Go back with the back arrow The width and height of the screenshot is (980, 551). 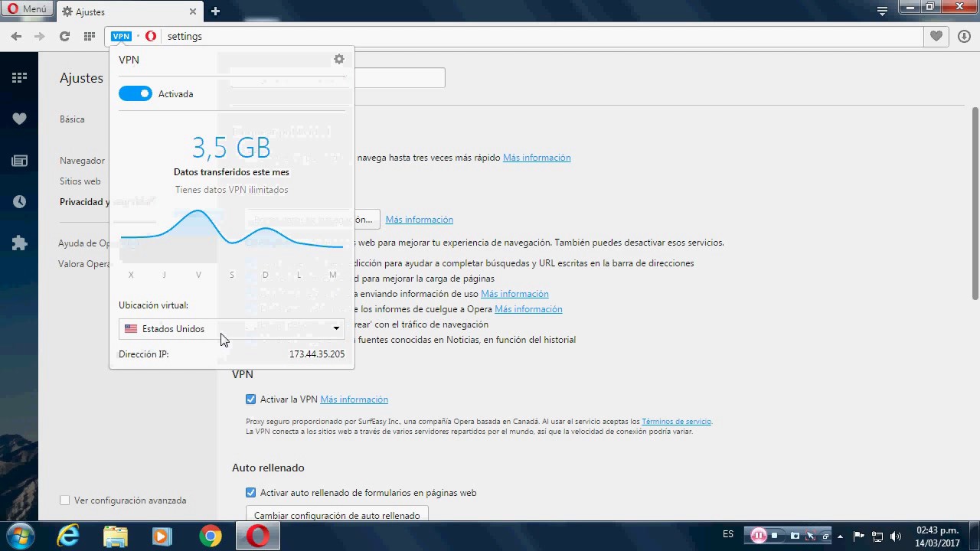(16, 36)
